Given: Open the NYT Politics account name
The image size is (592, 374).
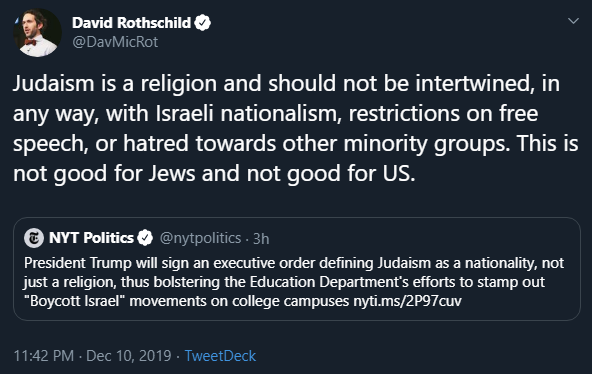Looking at the screenshot, I should click(x=91, y=238).
